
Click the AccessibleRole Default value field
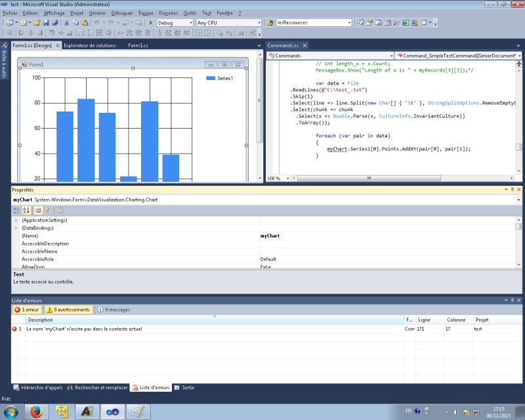coord(387,259)
